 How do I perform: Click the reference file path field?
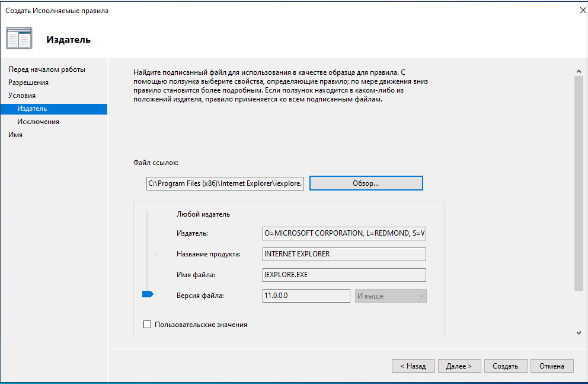225,183
